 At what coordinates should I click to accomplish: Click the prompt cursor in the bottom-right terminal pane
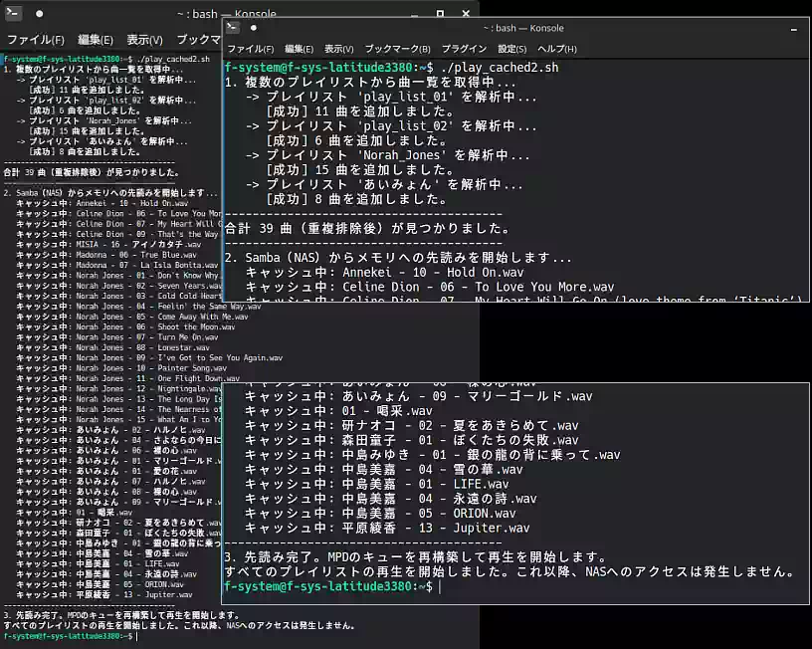[x=439, y=586]
